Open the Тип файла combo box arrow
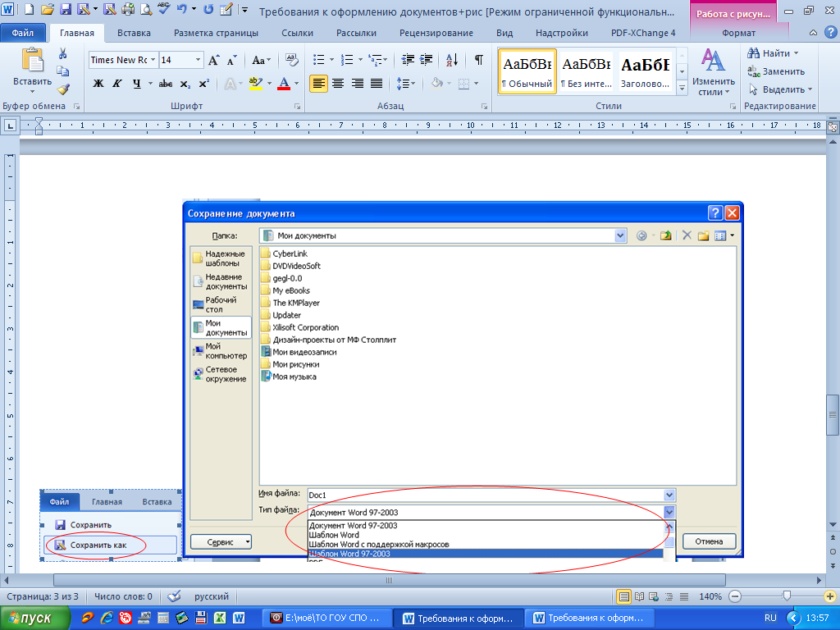Image resolution: width=840 pixels, height=630 pixels. pyautogui.click(x=669, y=512)
